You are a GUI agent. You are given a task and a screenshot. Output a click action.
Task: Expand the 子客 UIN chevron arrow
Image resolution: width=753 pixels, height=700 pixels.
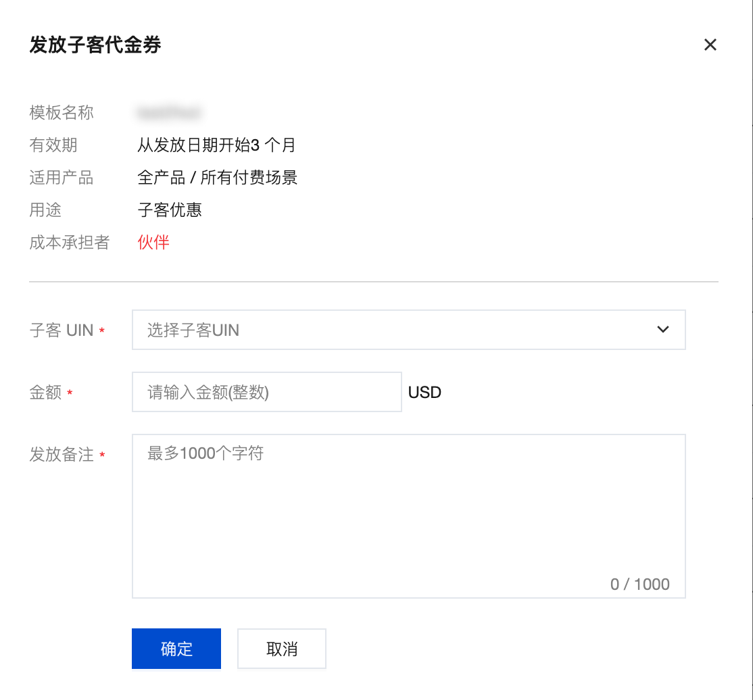(662, 329)
